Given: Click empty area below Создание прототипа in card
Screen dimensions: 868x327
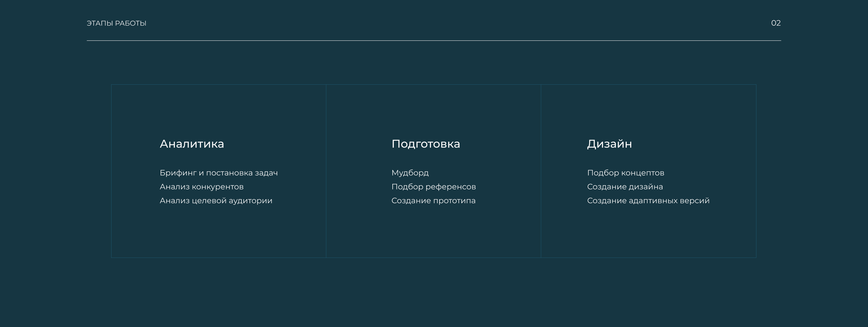Looking at the screenshot, I should (x=433, y=233).
